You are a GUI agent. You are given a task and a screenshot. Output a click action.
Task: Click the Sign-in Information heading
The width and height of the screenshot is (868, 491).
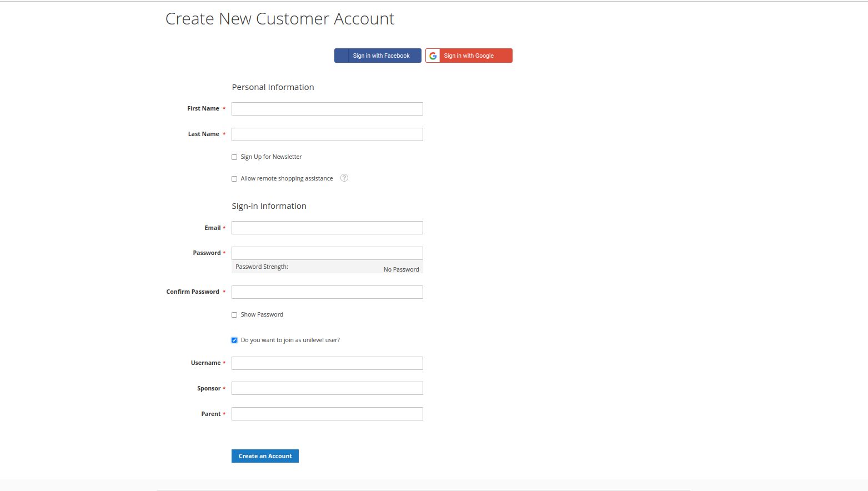(x=269, y=206)
